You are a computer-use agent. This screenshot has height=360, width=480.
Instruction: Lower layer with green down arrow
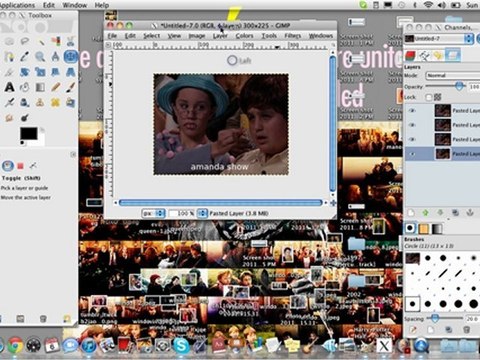(x=440, y=213)
